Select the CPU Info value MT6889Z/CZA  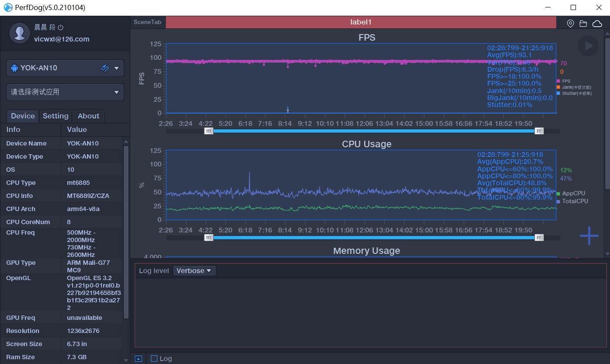(x=87, y=196)
